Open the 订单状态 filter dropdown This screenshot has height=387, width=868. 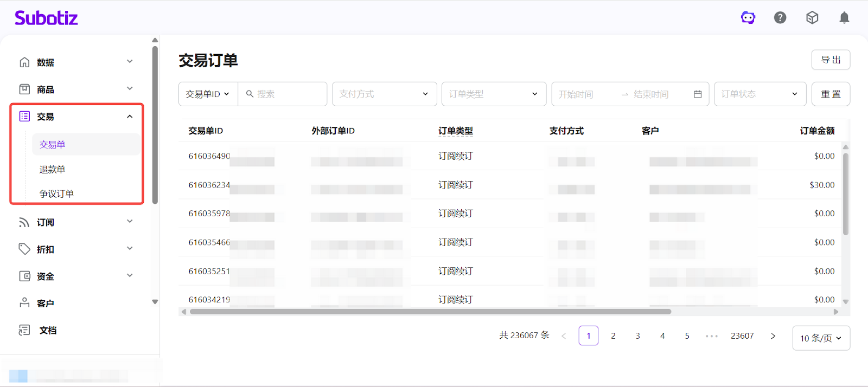click(759, 94)
